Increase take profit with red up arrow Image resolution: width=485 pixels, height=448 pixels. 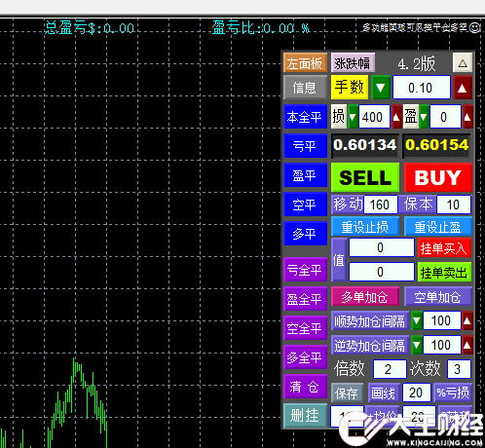[x=467, y=116]
